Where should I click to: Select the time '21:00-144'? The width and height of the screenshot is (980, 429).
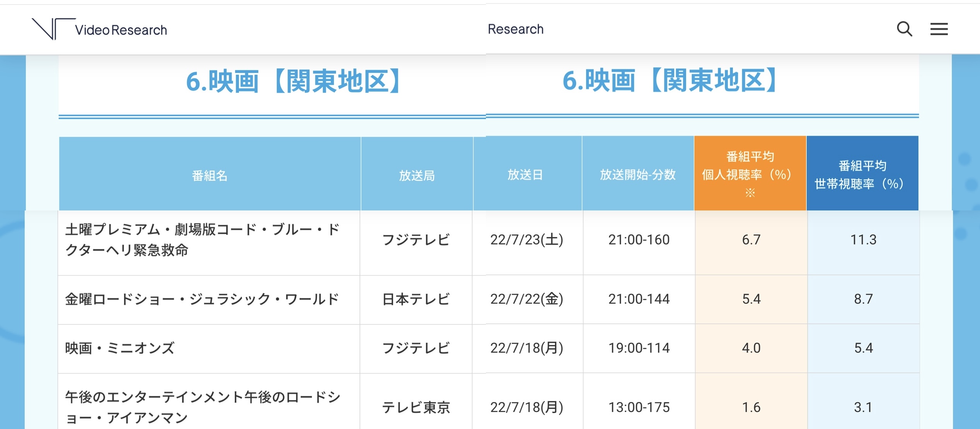click(639, 299)
